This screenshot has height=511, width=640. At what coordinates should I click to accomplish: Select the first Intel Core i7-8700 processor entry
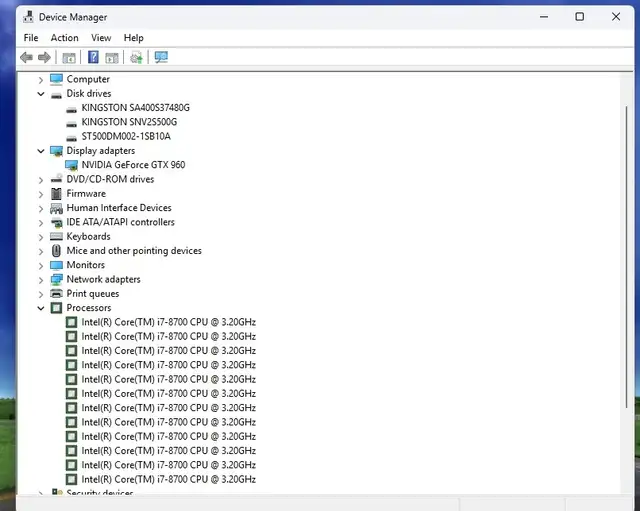click(x=168, y=322)
